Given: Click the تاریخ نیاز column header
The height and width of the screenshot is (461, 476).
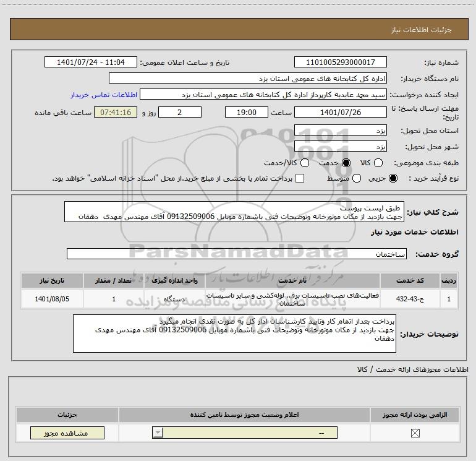Looking at the screenshot, I should pos(52,280).
